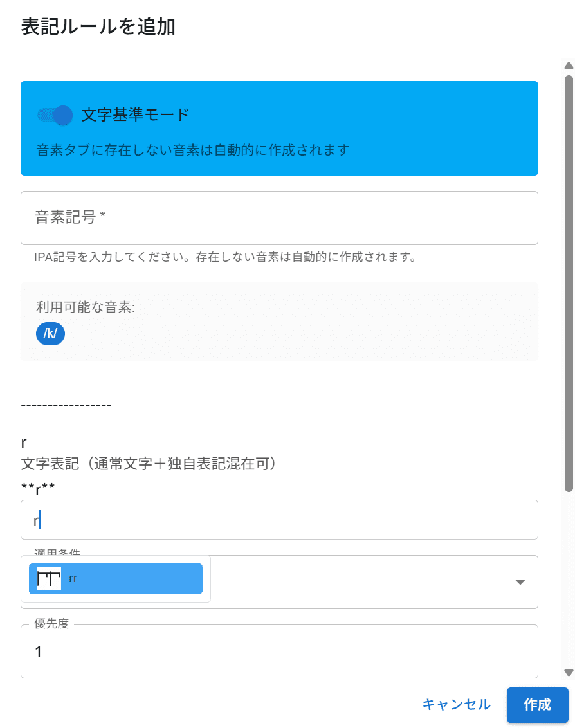Click the scrollbar up arrow
Image resolution: width=575 pixels, height=728 pixels.
569,66
